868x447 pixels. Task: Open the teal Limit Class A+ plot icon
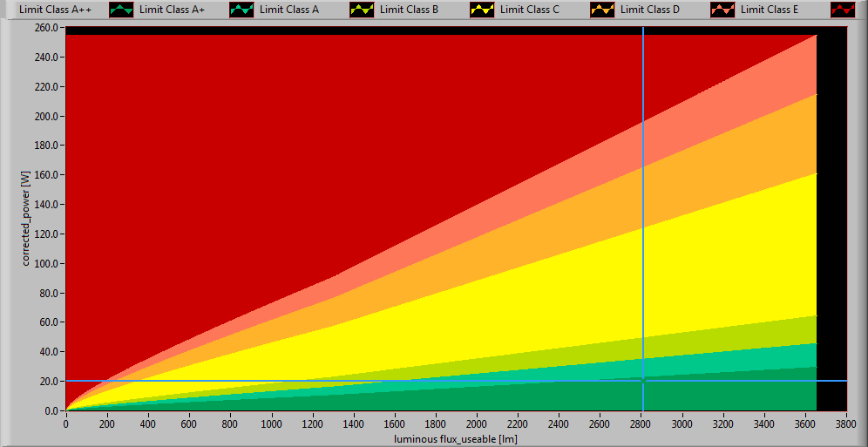point(241,10)
